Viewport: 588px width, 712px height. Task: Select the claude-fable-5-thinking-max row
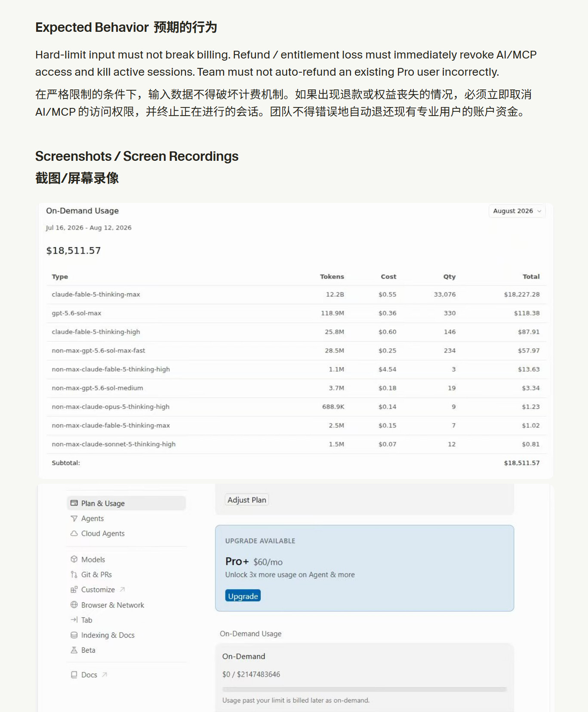point(296,295)
